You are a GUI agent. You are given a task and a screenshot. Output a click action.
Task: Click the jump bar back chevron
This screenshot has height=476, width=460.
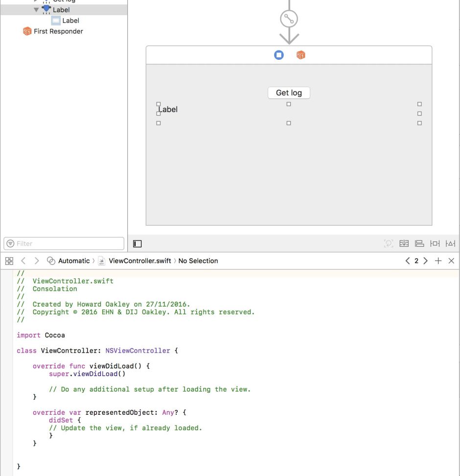tap(23, 261)
